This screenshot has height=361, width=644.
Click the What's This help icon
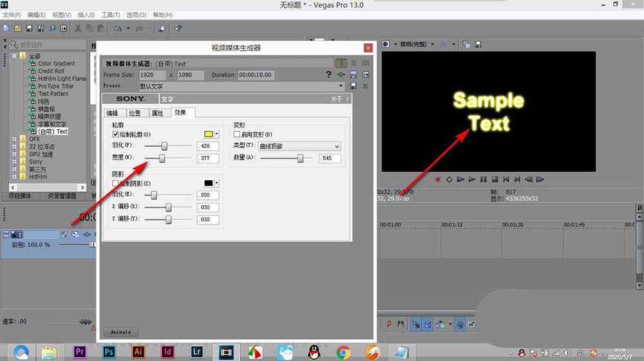point(178,28)
